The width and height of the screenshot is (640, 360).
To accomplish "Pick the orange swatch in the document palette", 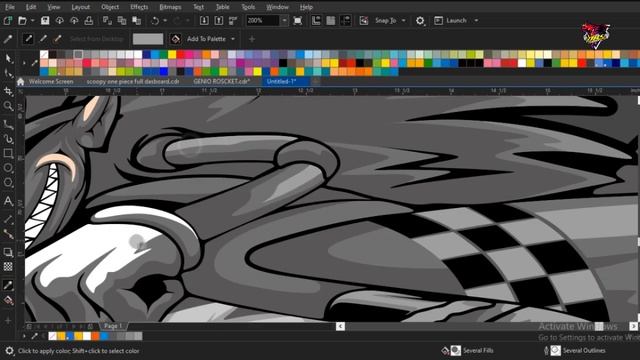I will pos(95,336).
